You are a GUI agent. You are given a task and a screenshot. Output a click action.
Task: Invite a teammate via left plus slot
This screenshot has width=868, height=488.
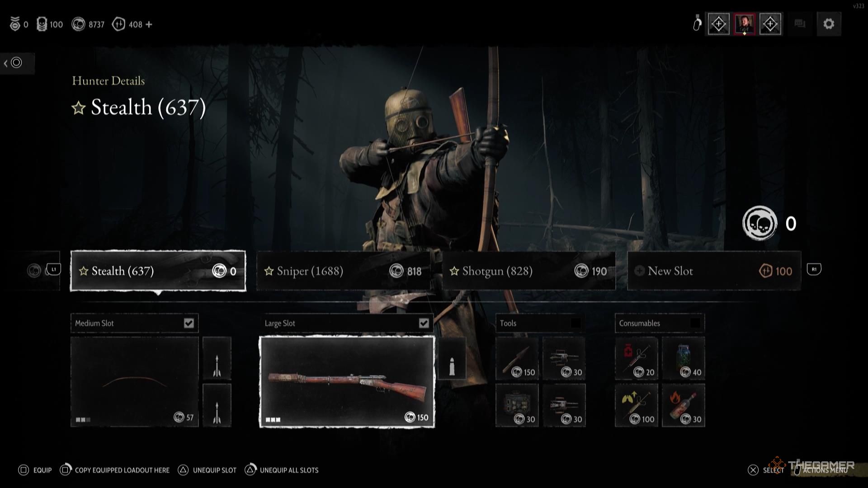pos(718,24)
